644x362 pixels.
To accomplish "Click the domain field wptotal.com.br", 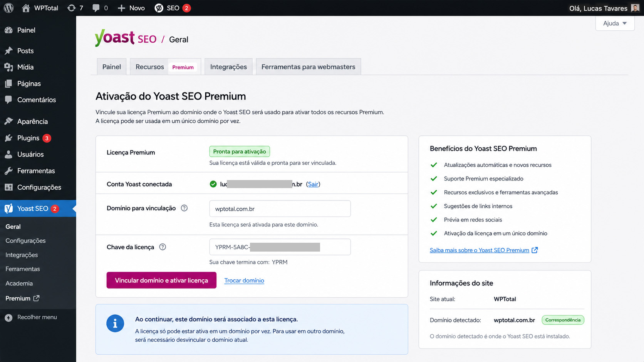I will [280, 209].
